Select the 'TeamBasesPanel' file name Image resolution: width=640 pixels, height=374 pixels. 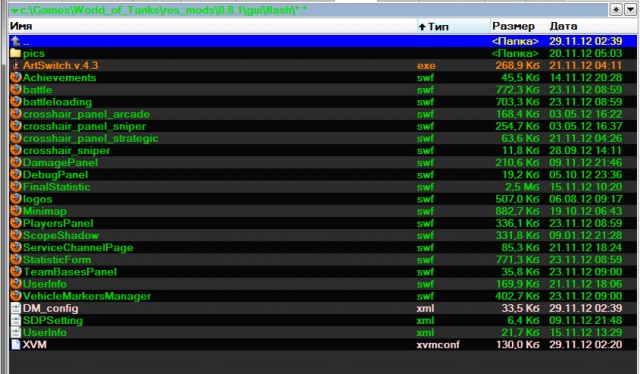pyautogui.click(x=70, y=272)
